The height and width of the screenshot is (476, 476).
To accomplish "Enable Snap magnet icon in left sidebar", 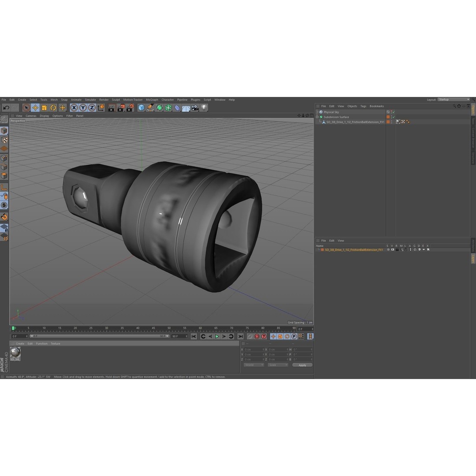I will (x=4, y=217).
